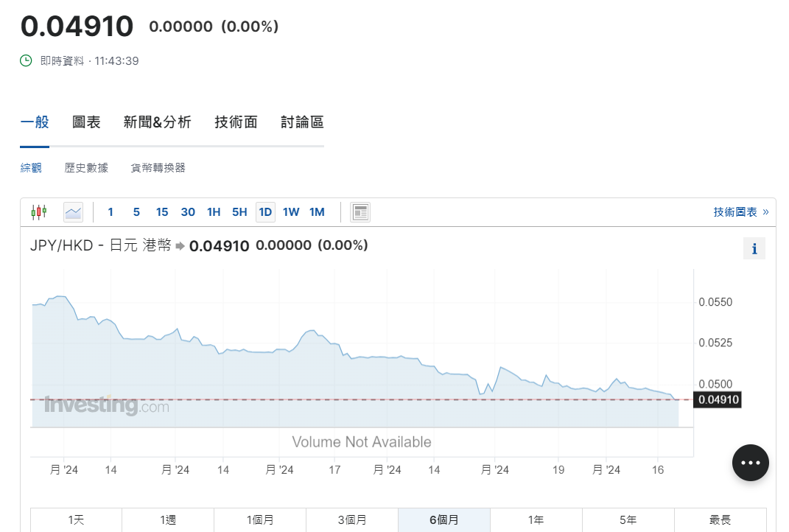Click the 0.04910 price marker on chart axis
789x532 pixels.
(718, 400)
